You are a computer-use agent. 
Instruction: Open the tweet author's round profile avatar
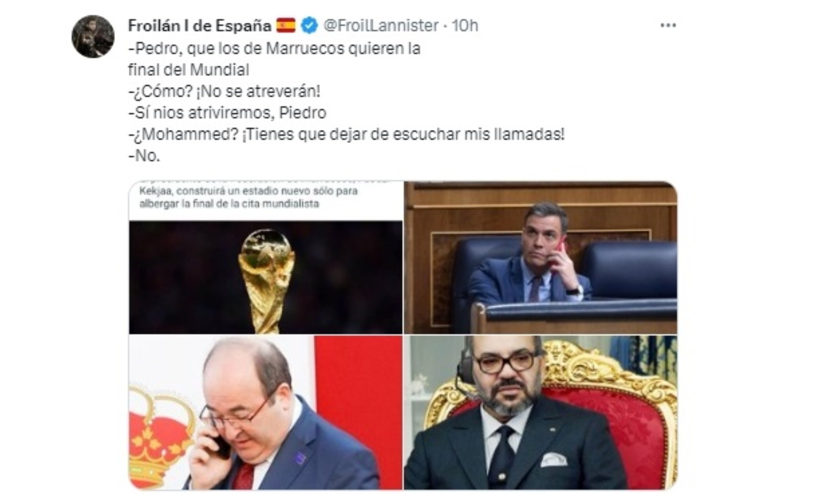point(93,37)
